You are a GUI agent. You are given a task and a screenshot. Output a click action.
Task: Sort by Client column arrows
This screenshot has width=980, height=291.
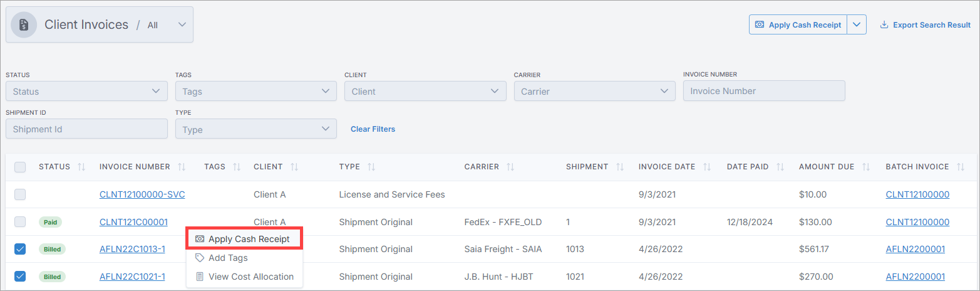[x=294, y=167]
